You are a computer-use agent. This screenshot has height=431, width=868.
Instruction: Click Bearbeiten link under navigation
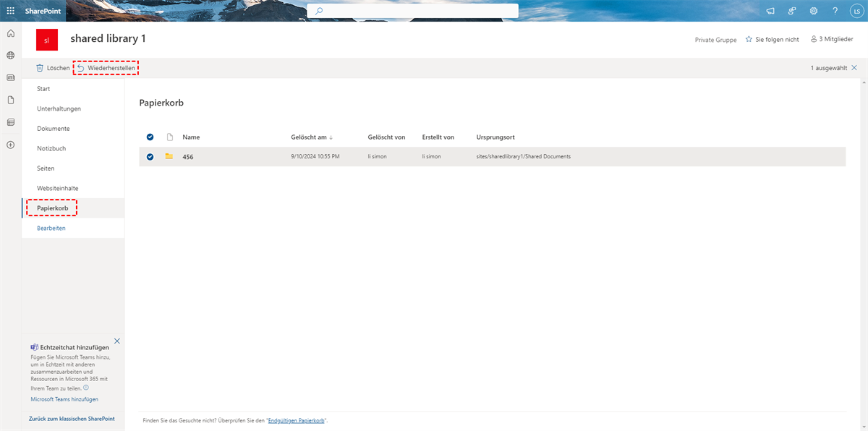(51, 229)
